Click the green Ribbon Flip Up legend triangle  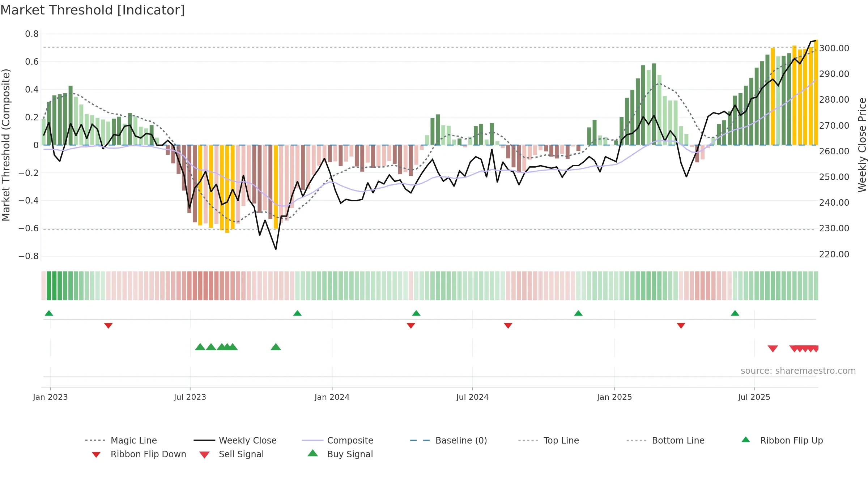(746, 440)
